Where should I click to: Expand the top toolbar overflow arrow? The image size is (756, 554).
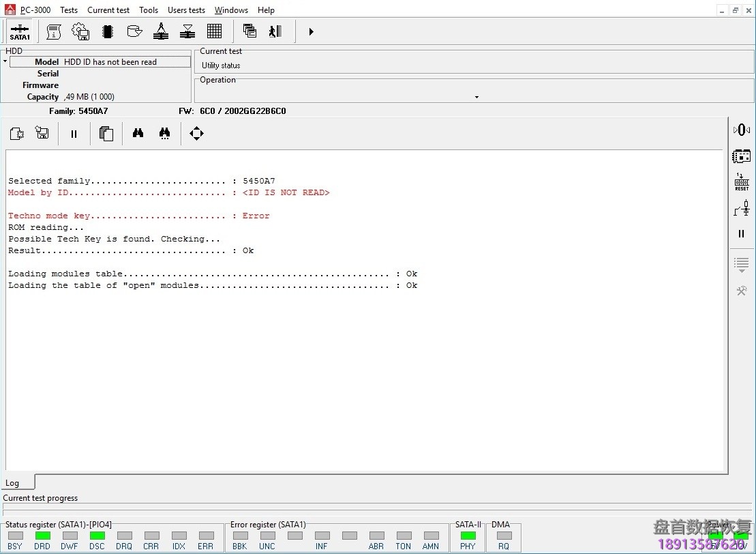point(311,31)
